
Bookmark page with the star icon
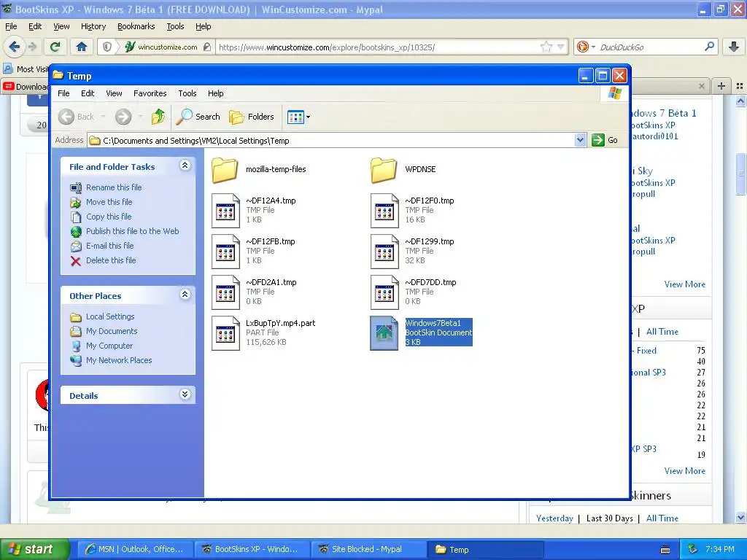546,47
